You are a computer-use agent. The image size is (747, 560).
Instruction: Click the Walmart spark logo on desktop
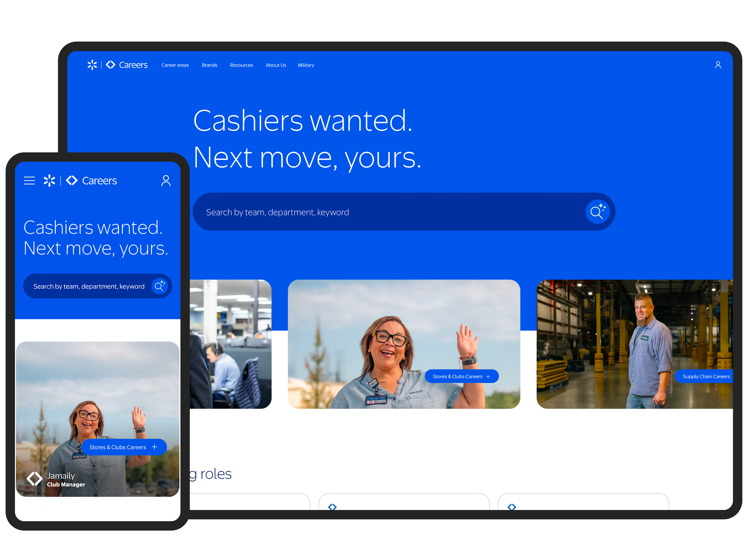point(92,65)
